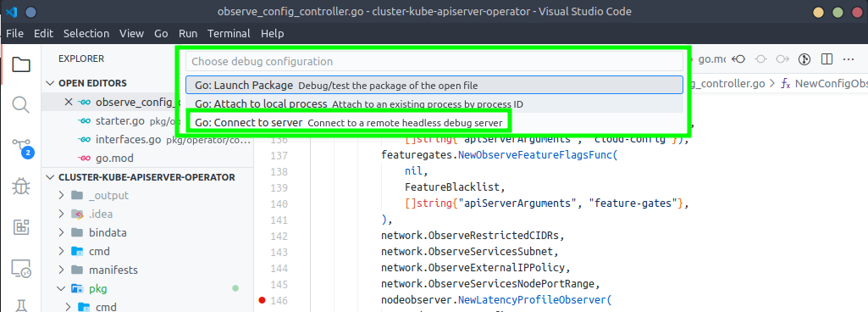868x312 pixels.
Task: Open the Testing flask icon
Action: coord(20,305)
